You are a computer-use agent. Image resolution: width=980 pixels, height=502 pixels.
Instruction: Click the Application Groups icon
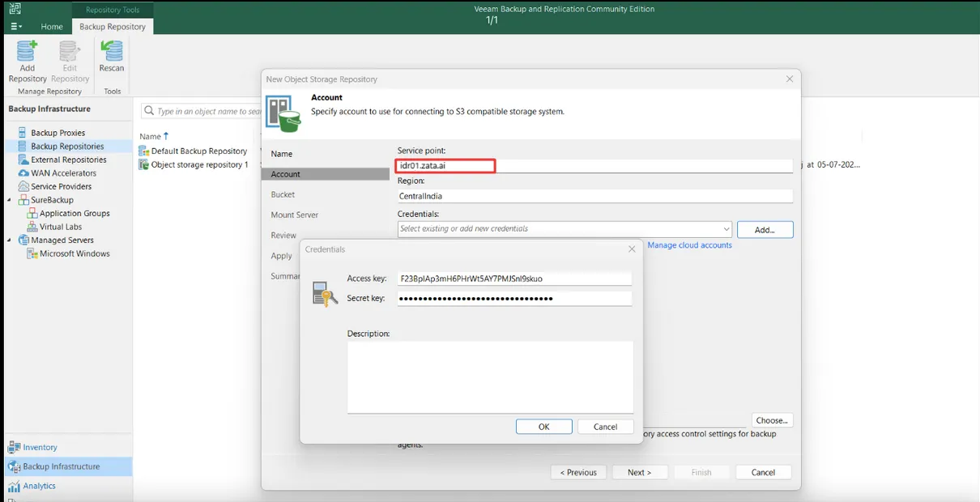click(x=32, y=214)
